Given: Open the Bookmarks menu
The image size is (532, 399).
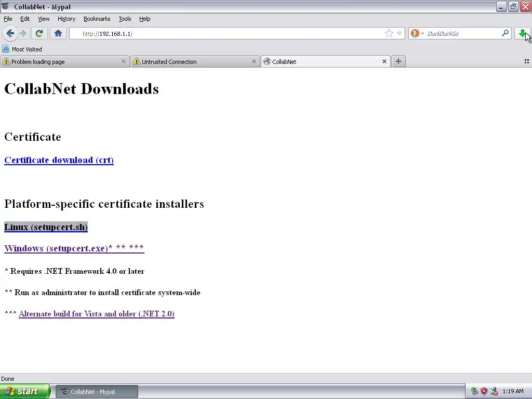Looking at the screenshot, I should (97, 19).
